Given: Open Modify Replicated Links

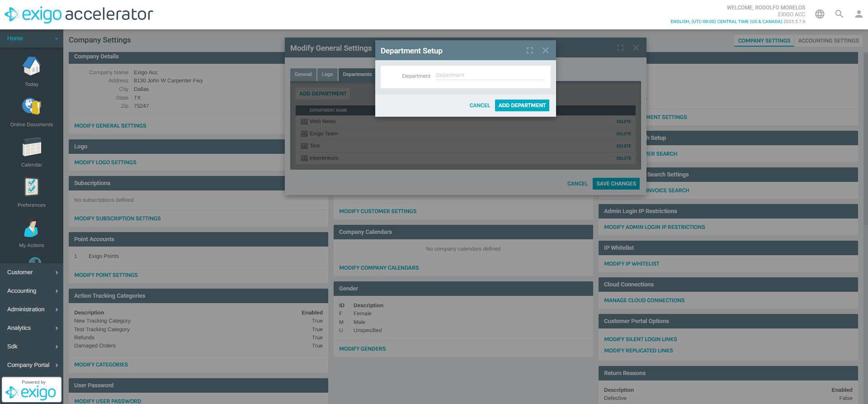Looking at the screenshot, I should pyautogui.click(x=638, y=351).
